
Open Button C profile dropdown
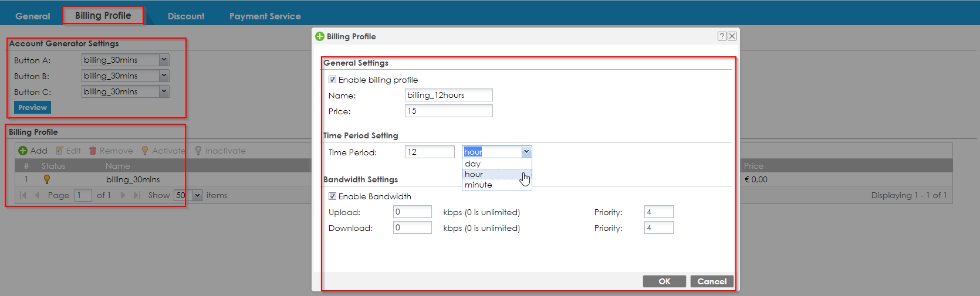coord(164,91)
